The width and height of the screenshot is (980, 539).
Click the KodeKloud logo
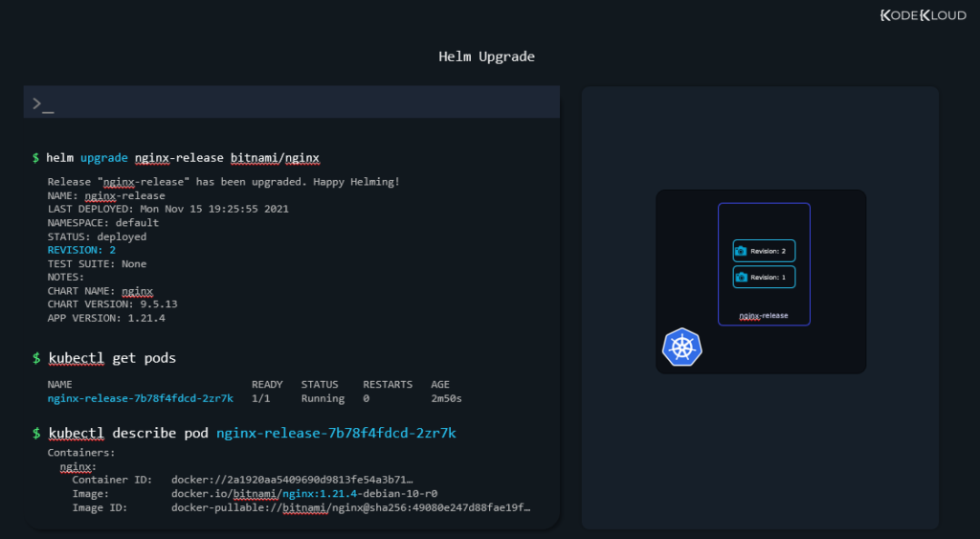click(924, 15)
